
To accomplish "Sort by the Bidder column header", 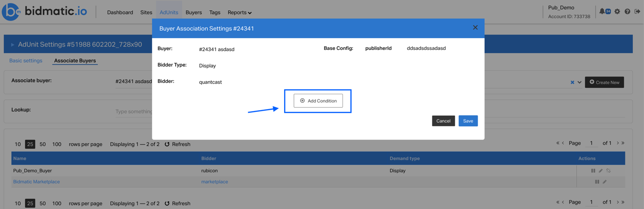I will tap(208, 159).
